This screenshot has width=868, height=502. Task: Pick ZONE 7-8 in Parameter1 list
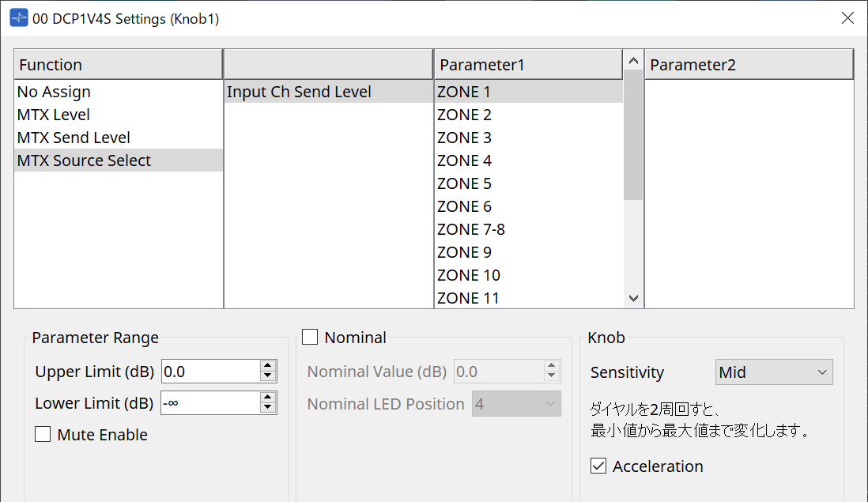471,229
